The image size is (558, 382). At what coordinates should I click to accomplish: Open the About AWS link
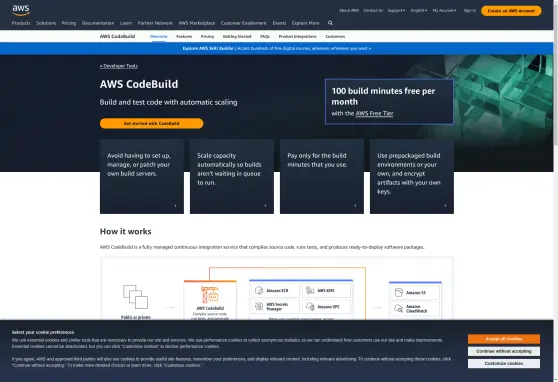349,11
